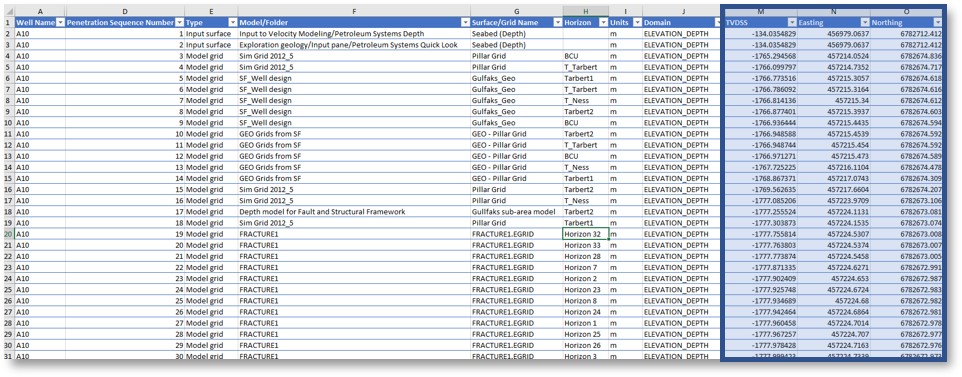Open the Type column filter dropdown

[232, 22]
